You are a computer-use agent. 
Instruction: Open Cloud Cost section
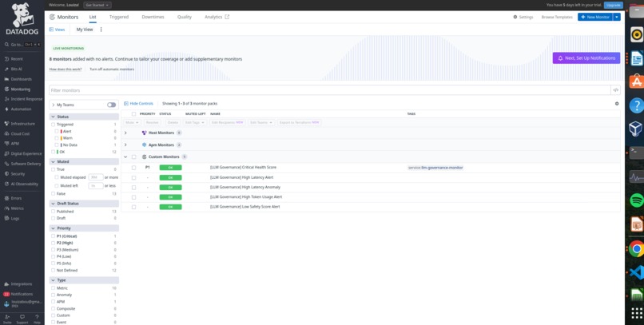click(x=20, y=134)
